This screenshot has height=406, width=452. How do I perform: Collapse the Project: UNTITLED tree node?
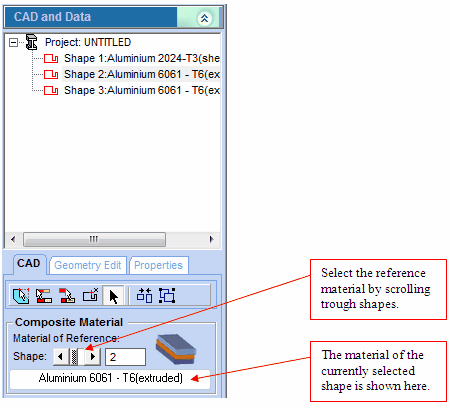tap(13, 42)
